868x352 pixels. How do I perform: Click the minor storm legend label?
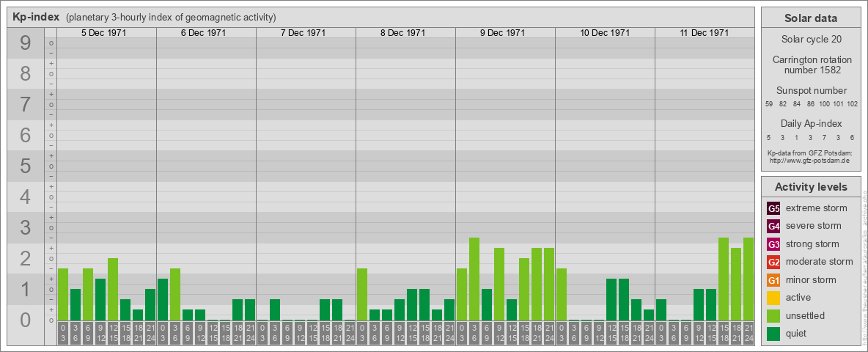[x=811, y=280]
